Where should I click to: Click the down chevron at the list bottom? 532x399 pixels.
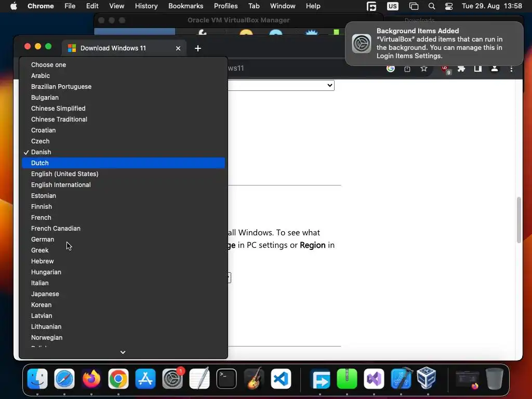click(x=123, y=352)
